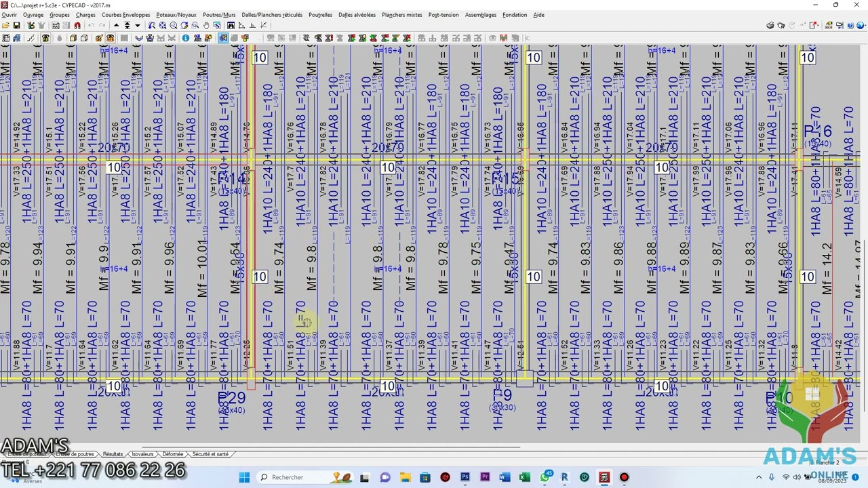Click the zoom extents icon
868x488 pixels.
pos(163,25)
